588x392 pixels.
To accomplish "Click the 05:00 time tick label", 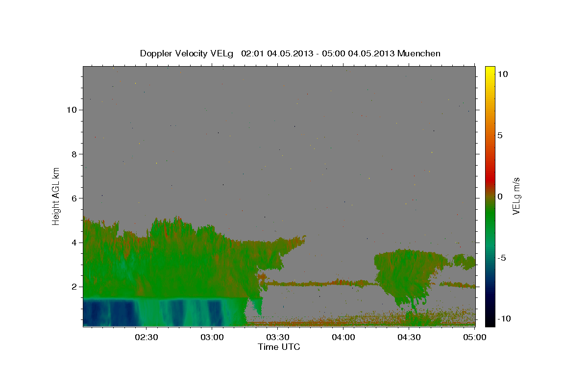I will coord(474,337).
